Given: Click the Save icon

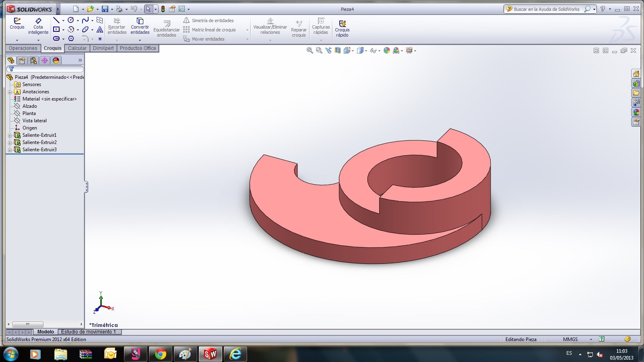Looking at the screenshot, I should pyautogui.click(x=105, y=9).
